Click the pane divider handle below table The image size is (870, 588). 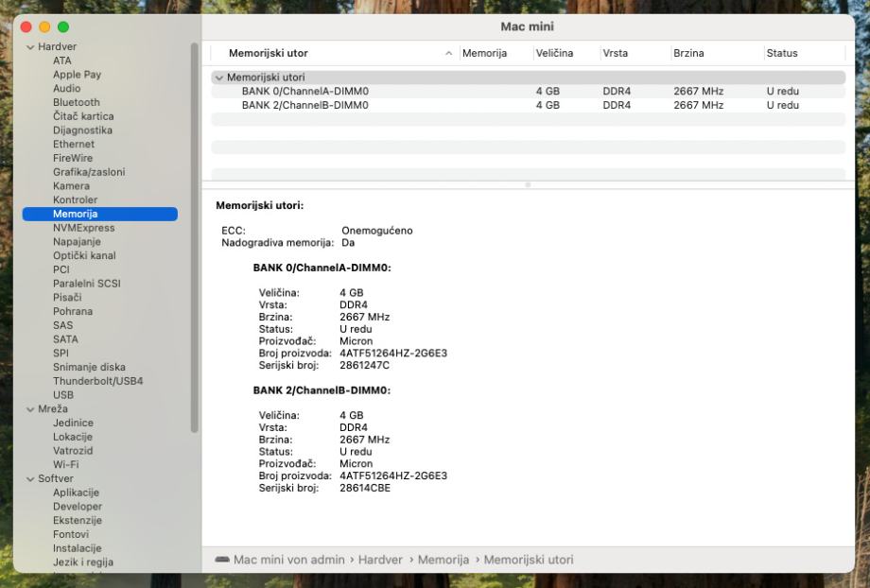[x=528, y=184]
